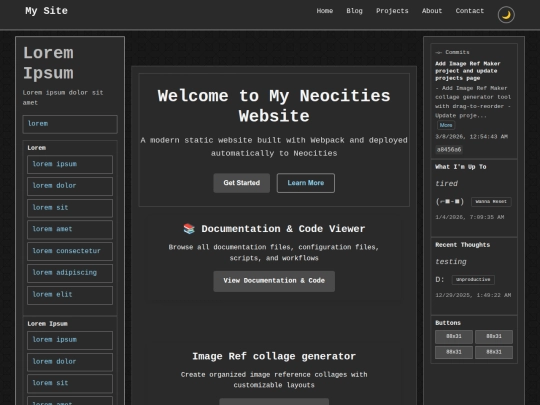Open commit hash a8456a6

click(x=449, y=149)
